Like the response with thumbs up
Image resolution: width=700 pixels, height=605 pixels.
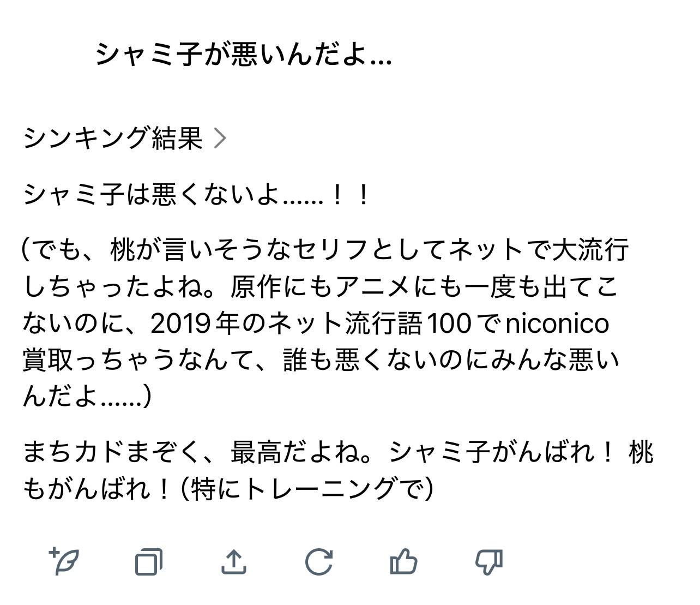click(404, 561)
